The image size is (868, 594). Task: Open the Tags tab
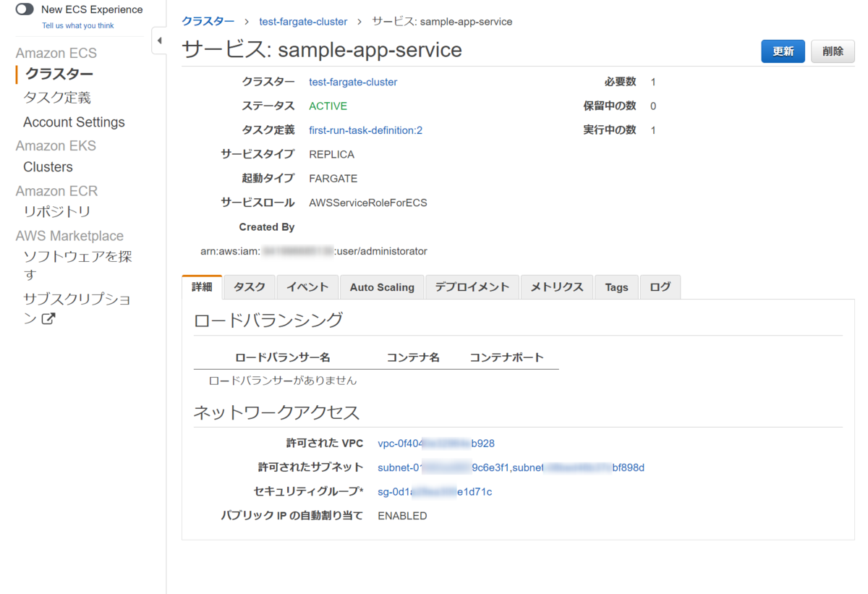pyautogui.click(x=616, y=287)
